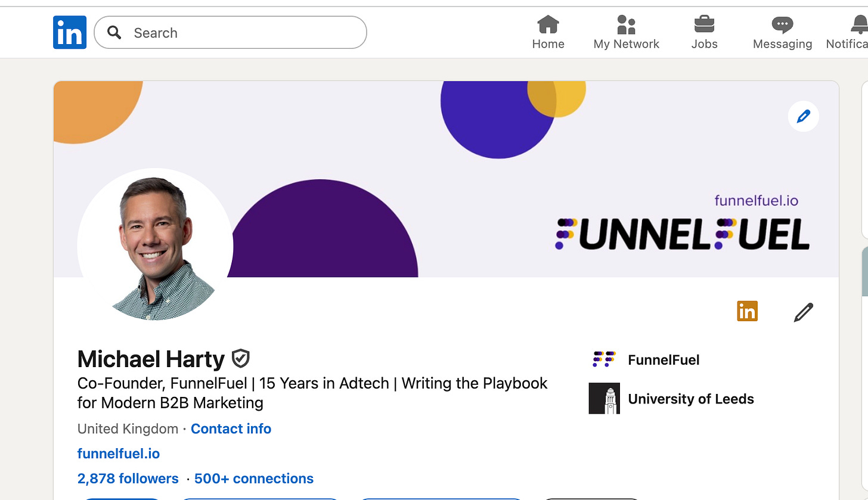Click the magnifier icon in search box
Image resolution: width=868 pixels, height=500 pixels.
coord(114,32)
